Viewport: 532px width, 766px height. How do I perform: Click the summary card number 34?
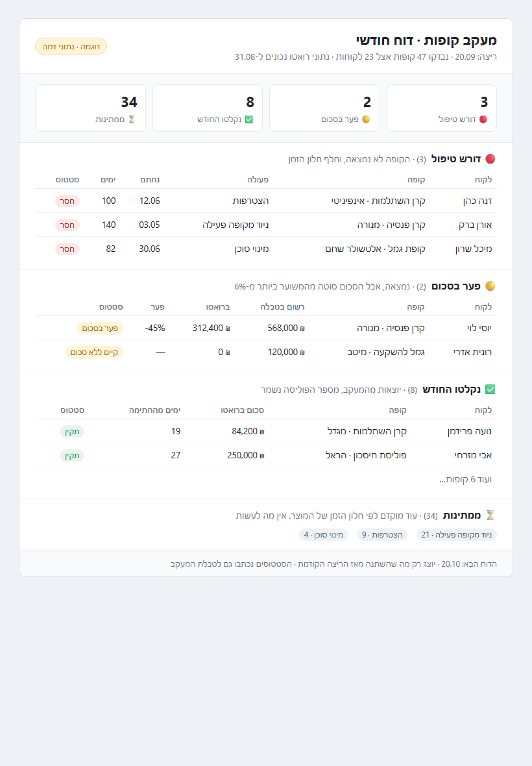click(129, 102)
